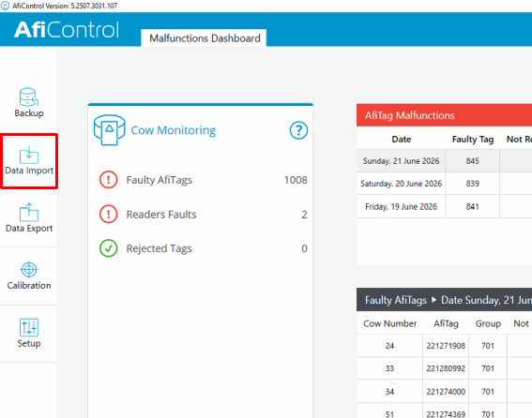Viewport: 532px width, 418px height.
Task: Click the Cow Monitoring collar tag icon
Action: [109, 130]
